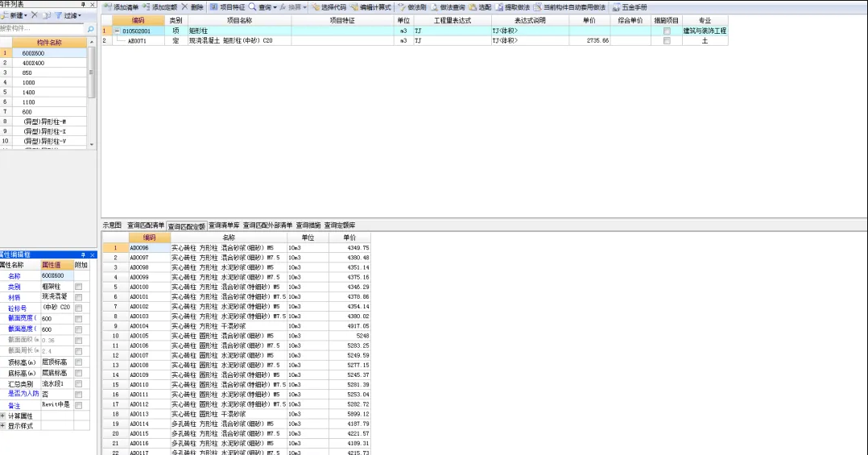Viewport: 868px width, 455px height.
Task: Check the 附加 box for 顶标高
Action: 79,362
